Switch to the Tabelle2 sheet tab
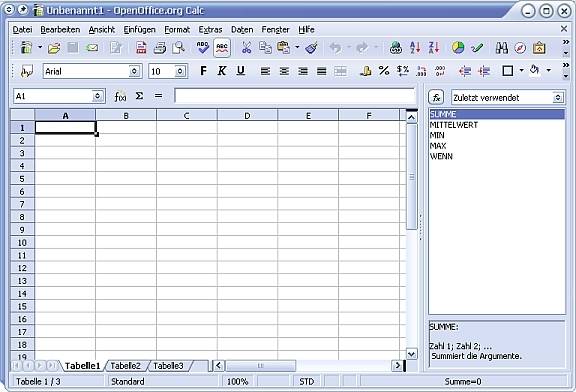Screen dimensions: 576x392 coord(126,366)
